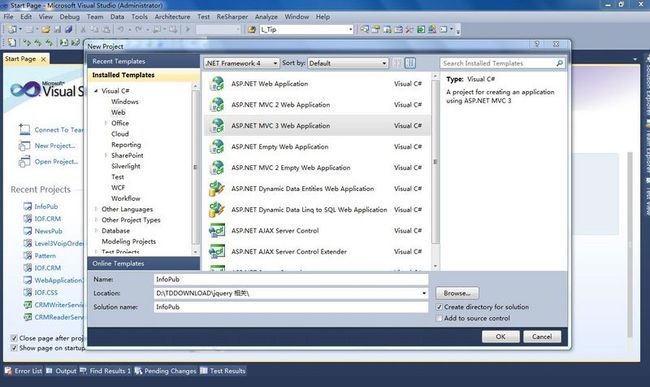This screenshot has width=650, height=387.
Task: Click the Solution name input field
Action: pos(291,307)
